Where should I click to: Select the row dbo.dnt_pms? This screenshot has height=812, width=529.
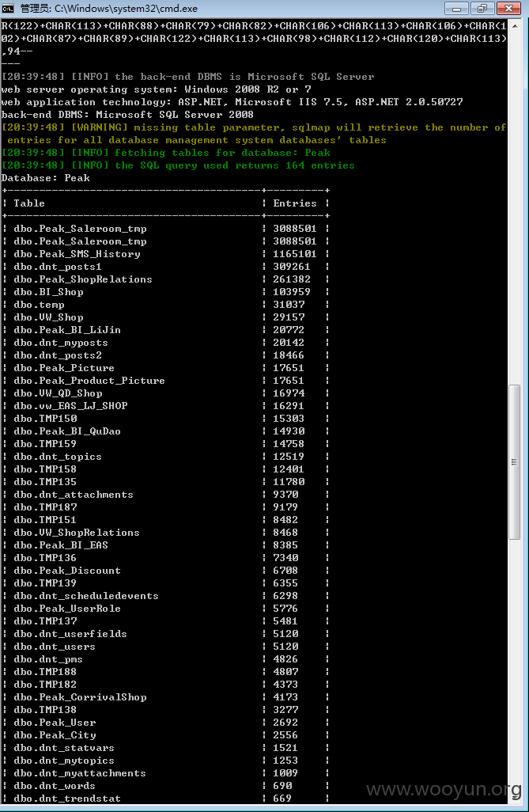coord(165,659)
